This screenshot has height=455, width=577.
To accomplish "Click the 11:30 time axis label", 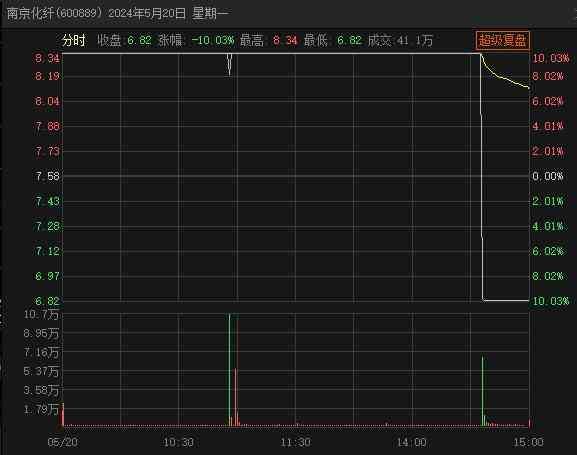I will pos(295,442).
